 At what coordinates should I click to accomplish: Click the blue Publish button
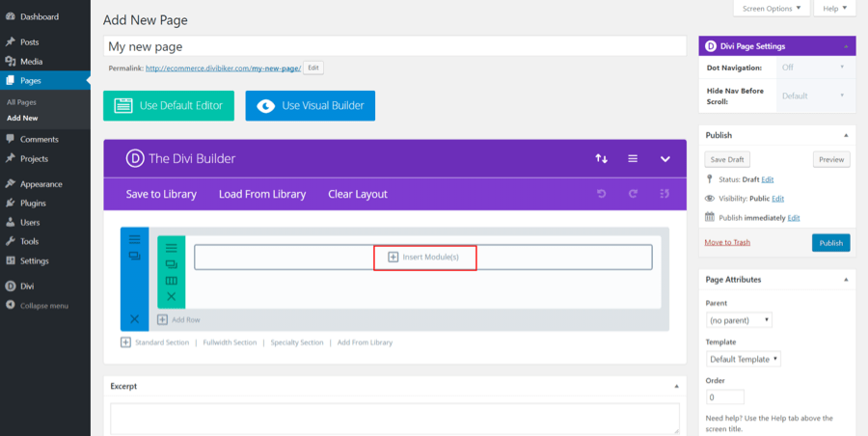coord(831,243)
